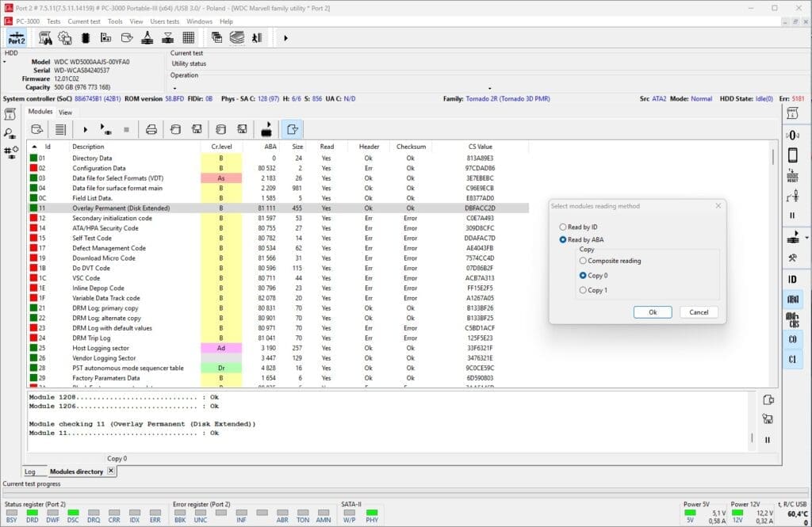Image resolution: width=812 pixels, height=527 pixels.
Task: Select the VSC Code module row
Action: pyautogui.click(x=278, y=278)
